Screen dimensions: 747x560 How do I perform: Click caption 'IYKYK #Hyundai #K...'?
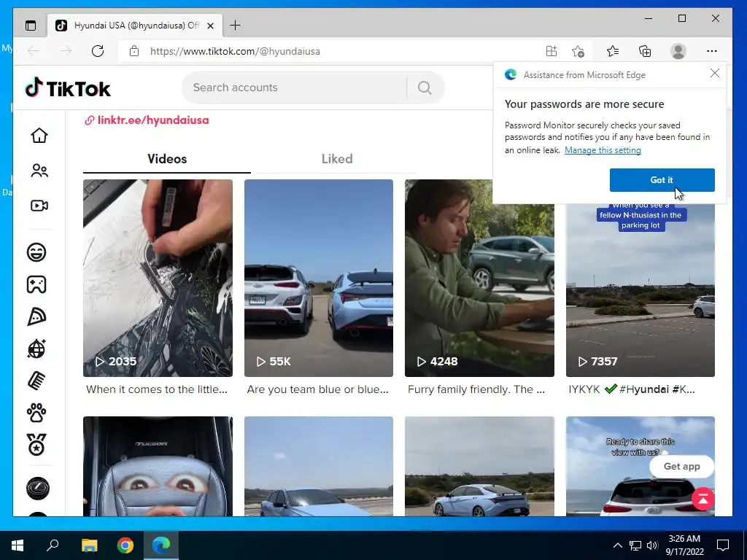[x=632, y=389]
